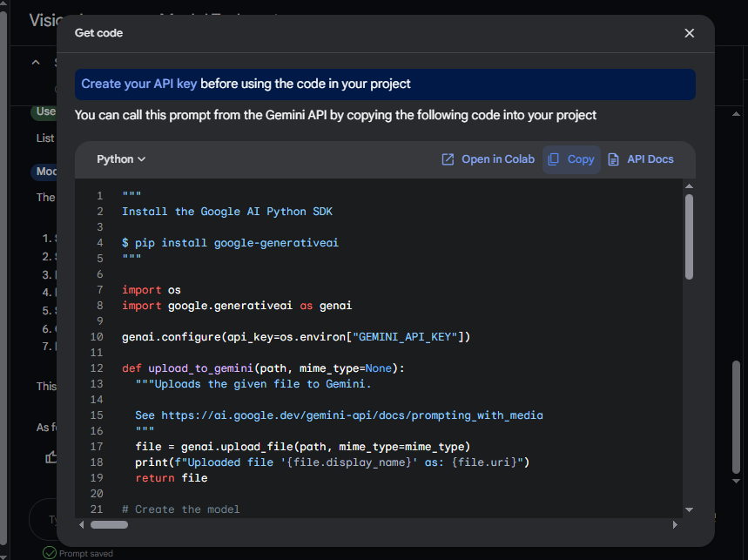The image size is (748, 560).
Task: Click the scroll-up arrow atop the code scrollbar
Action: (689, 185)
